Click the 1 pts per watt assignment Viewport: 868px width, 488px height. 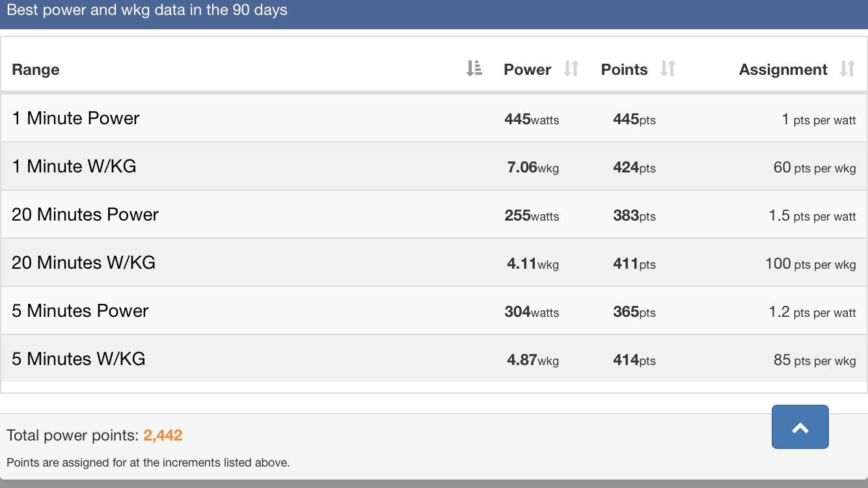tap(819, 120)
